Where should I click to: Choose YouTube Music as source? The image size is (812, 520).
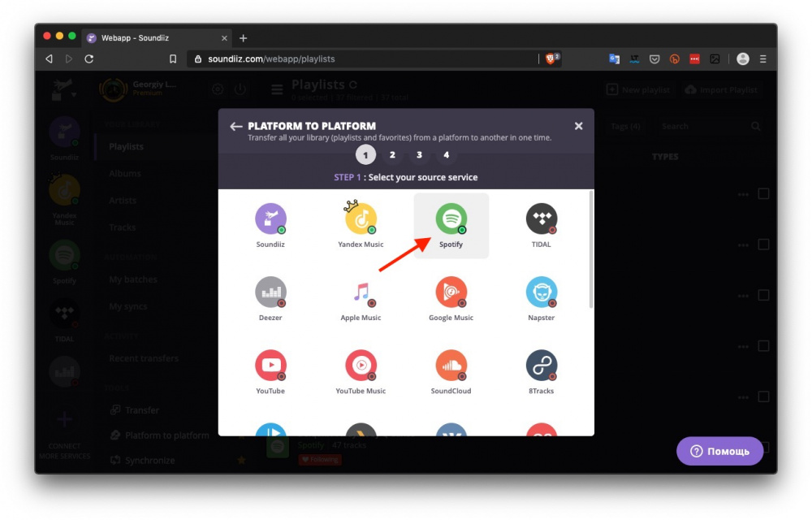(x=361, y=372)
